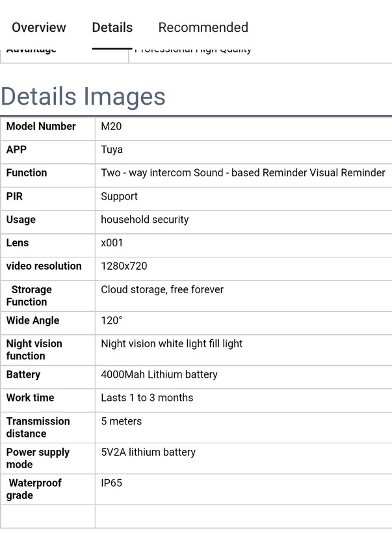Select the 5V2A lithium battery value
The height and width of the screenshot is (533, 392).
(148, 452)
